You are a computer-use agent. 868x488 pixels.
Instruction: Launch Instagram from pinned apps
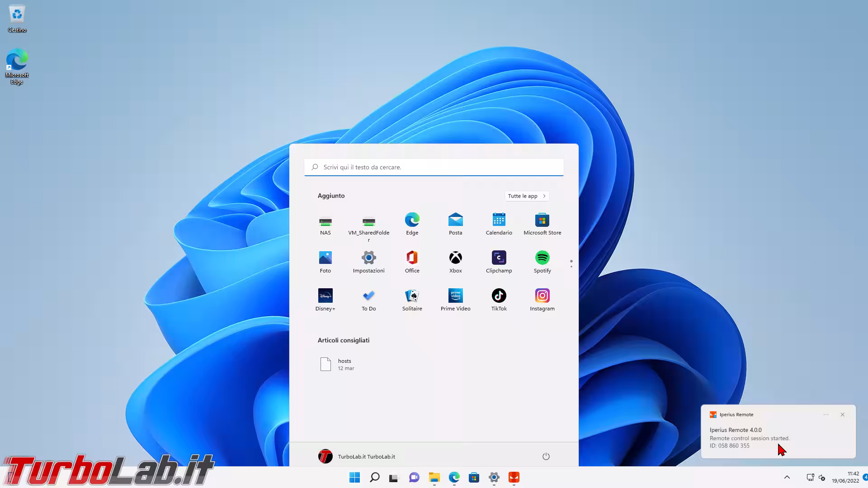542,296
